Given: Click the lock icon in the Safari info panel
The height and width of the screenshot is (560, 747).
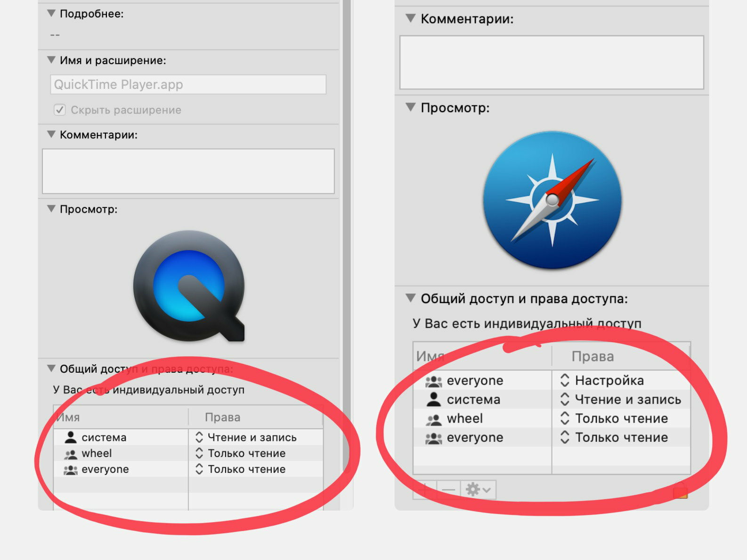Looking at the screenshot, I should [x=680, y=490].
